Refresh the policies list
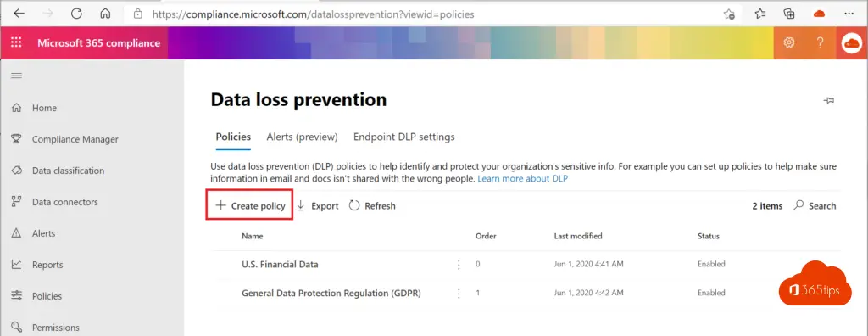Viewport: 868px width, 336px height. pyautogui.click(x=372, y=205)
